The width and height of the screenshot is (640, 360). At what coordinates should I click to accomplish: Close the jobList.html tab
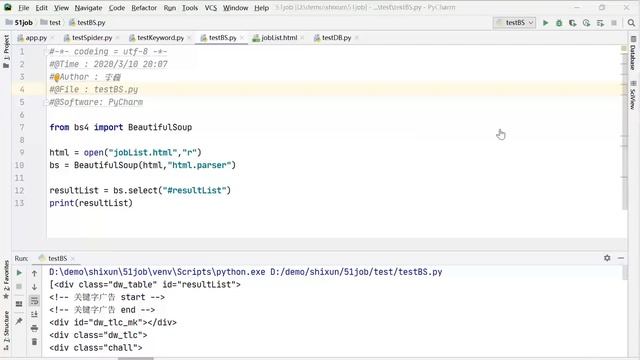pos(302,38)
